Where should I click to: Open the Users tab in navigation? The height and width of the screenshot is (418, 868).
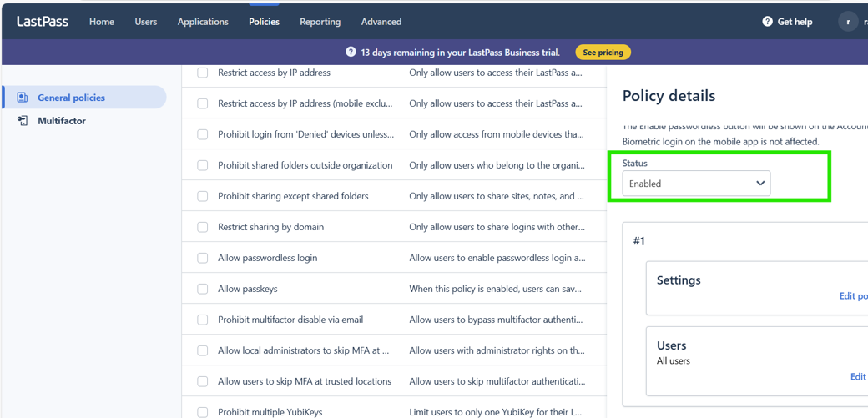tap(146, 22)
